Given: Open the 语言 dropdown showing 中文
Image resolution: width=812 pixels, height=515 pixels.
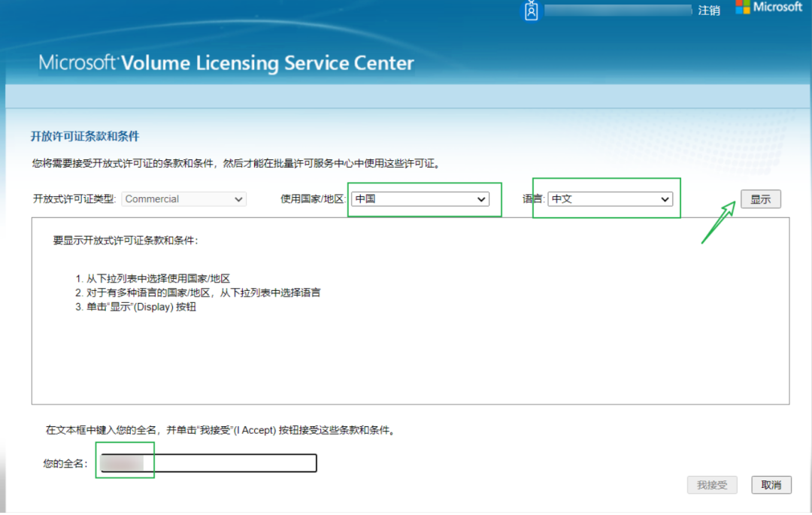Looking at the screenshot, I should (x=610, y=199).
